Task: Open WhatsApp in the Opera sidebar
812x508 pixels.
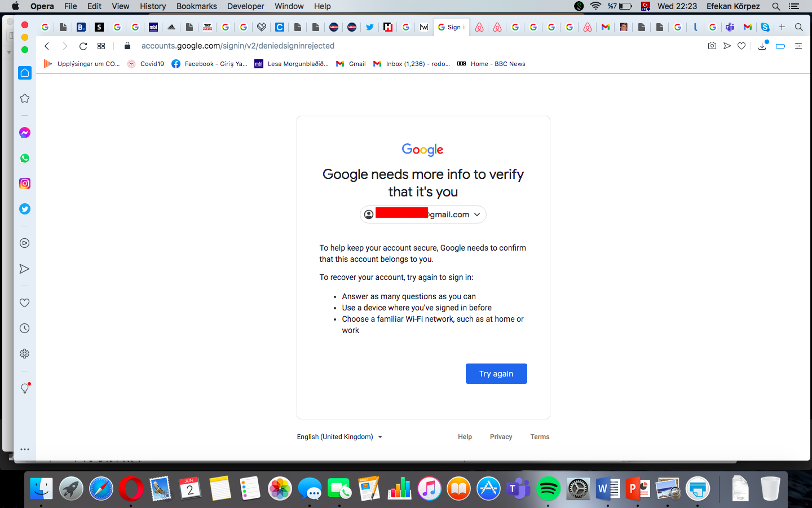Action: (x=25, y=158)
